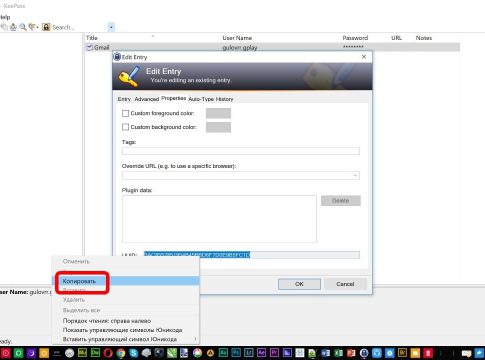Open Adobe Audition from the taskbar
This screenshot has width=485, height=360.
223,353
